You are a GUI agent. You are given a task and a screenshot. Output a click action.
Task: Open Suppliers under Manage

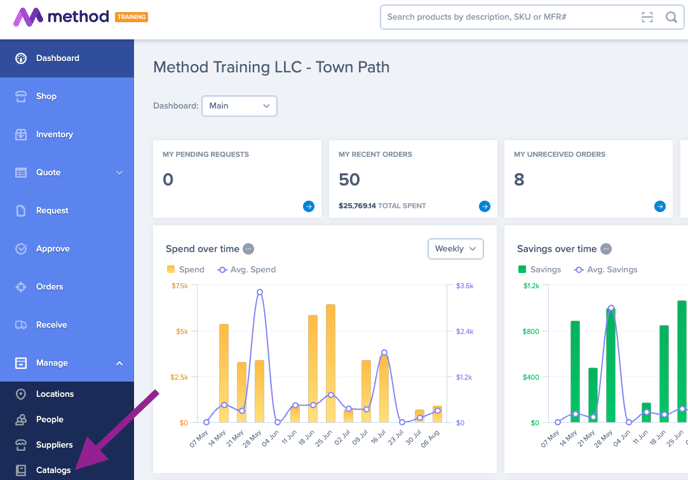(67, 445)
